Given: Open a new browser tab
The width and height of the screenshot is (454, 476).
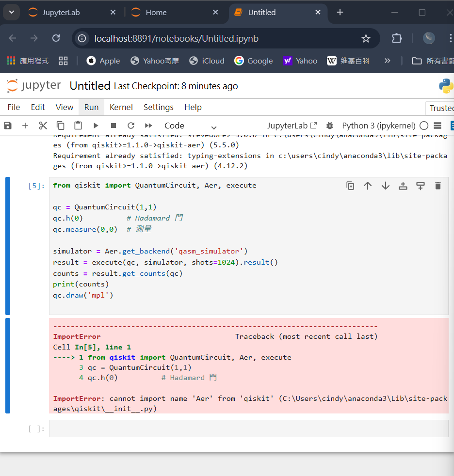Looking at the screenshot, I should pos(340,12).
